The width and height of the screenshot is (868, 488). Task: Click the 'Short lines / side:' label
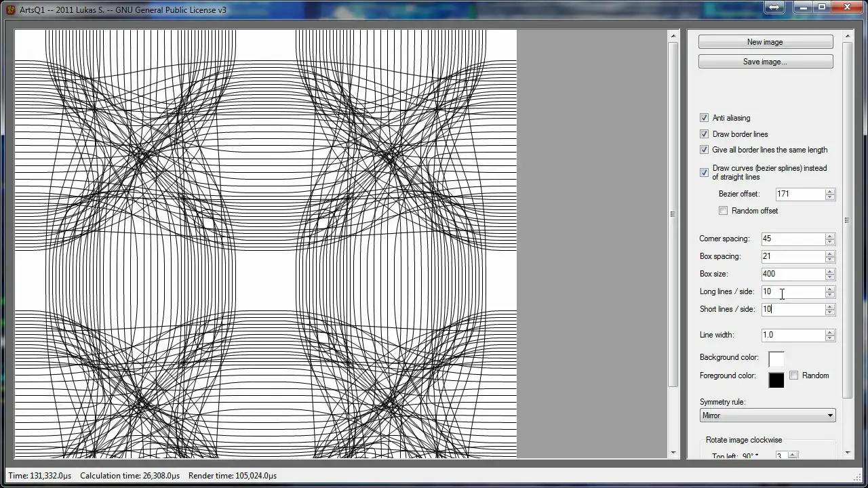pos(727,309)
